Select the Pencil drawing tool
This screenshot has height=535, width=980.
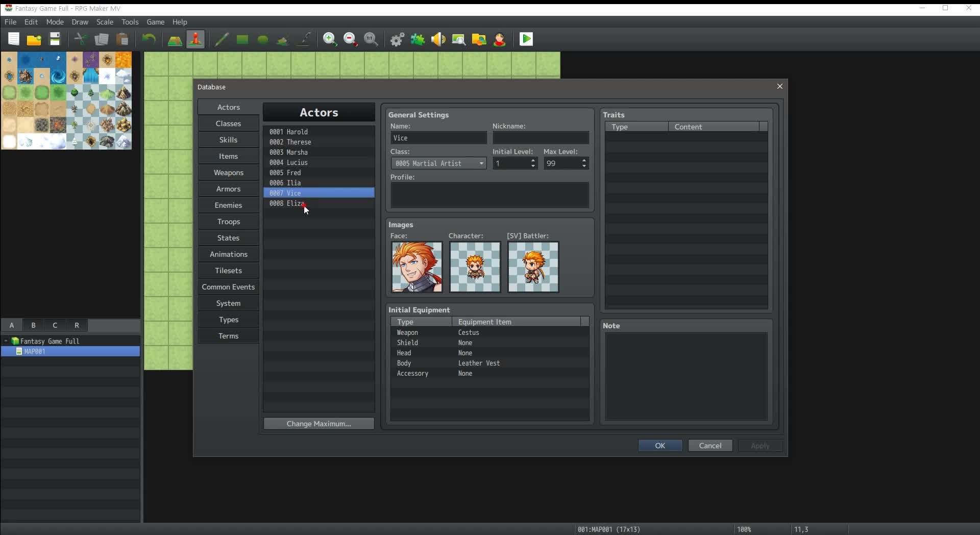point(222,39)
